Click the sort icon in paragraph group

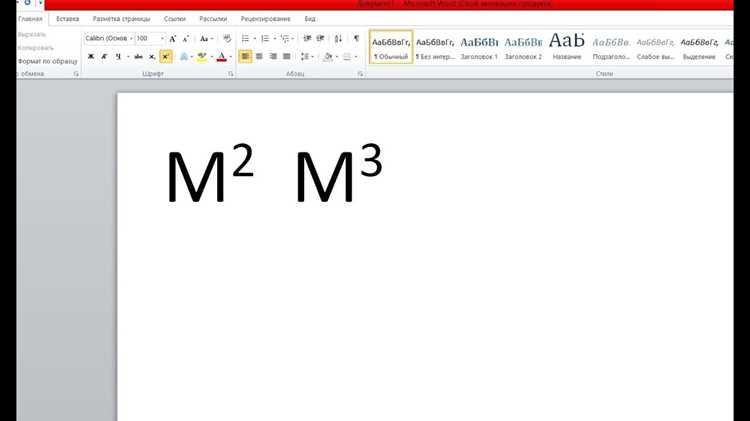[x=338, y=38]
